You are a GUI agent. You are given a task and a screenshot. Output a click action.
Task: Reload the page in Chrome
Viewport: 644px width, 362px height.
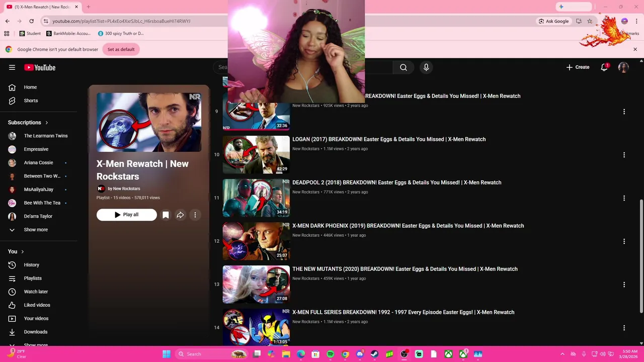[x=31, y=21]
